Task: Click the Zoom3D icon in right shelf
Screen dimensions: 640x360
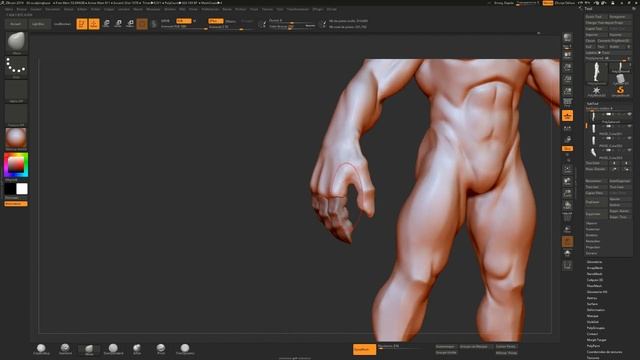Action: pyautogui.click(x=567, y=193)
